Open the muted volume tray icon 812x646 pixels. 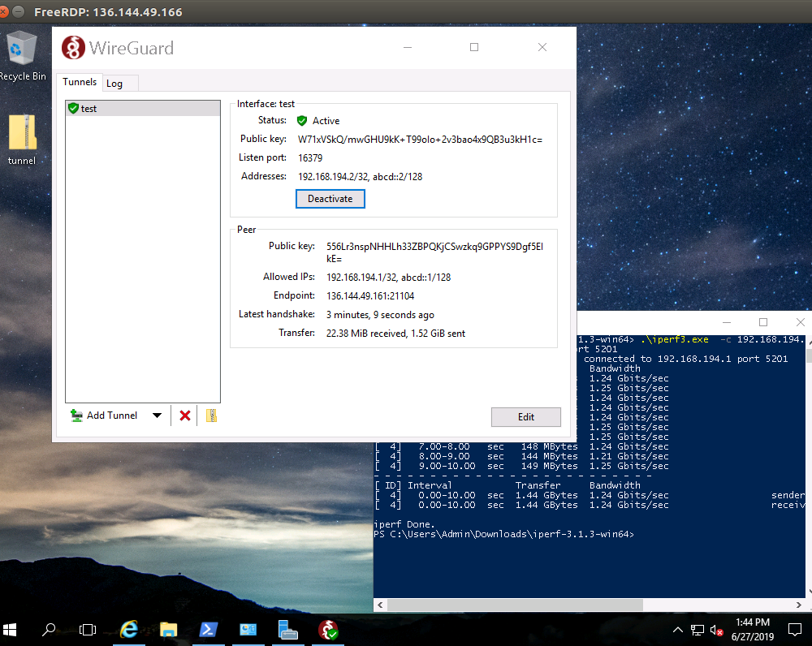tap(716, 630)
